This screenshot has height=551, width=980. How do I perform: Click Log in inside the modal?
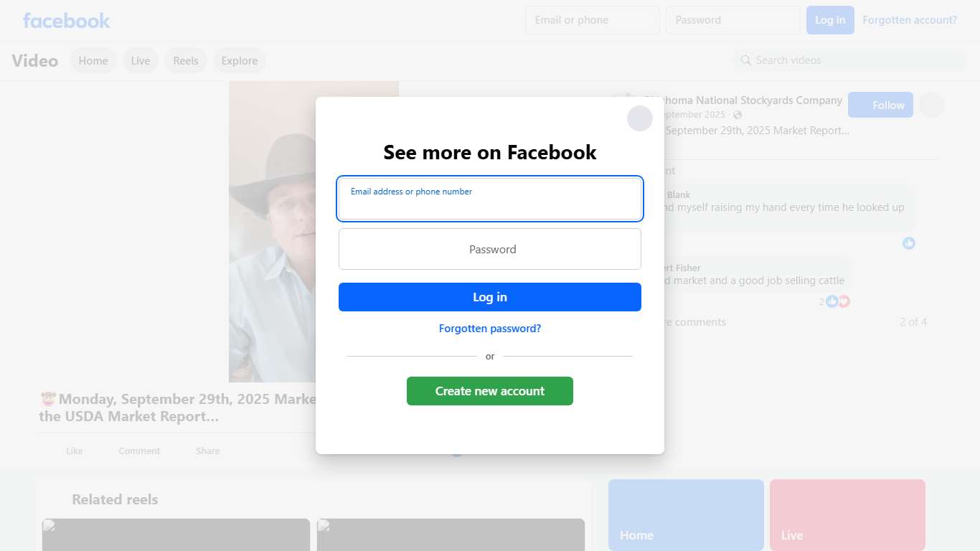(x=490, y=296)
